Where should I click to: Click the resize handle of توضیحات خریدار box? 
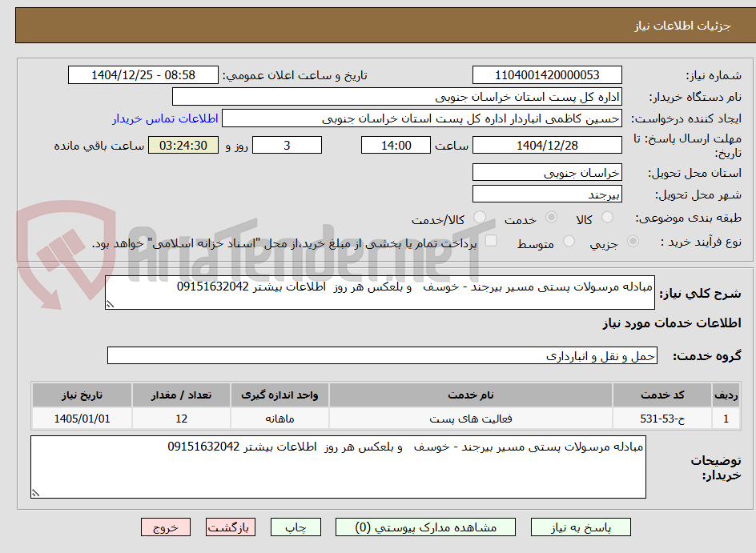pos(36,493)
